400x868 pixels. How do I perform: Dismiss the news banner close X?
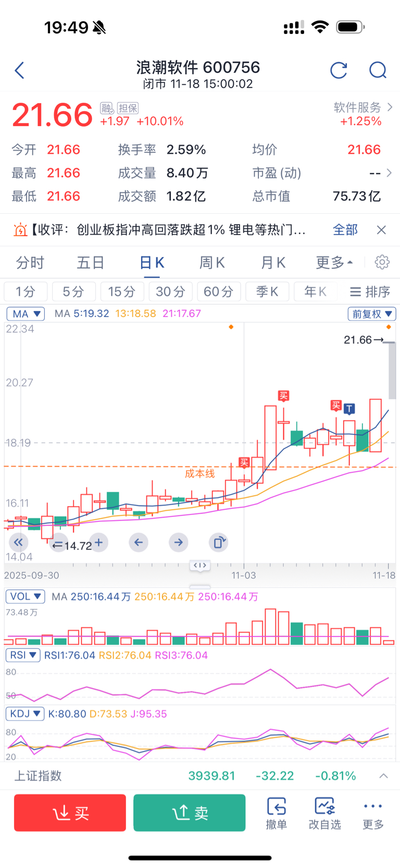381,230
